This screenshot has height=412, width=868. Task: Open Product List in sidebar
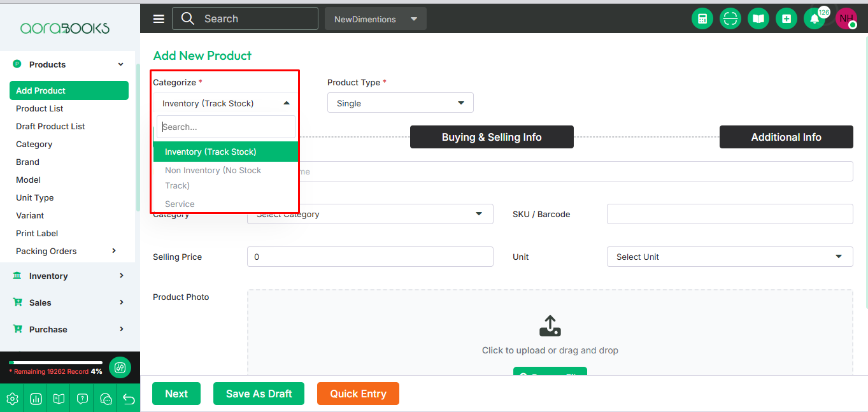tap(39, 108)
